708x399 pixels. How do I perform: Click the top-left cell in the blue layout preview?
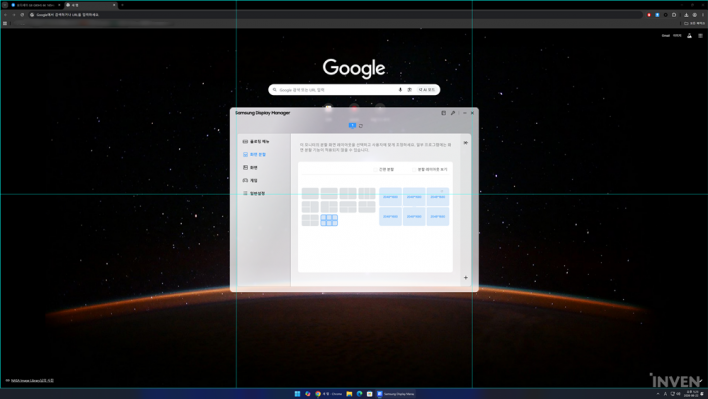pos(391,197)
